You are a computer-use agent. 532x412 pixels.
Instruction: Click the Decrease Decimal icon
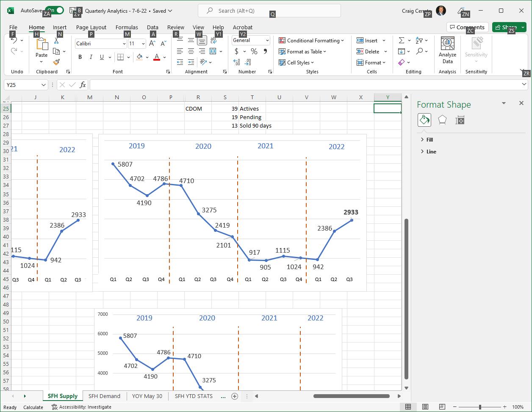pyautogui.click(x=248, y=62)
